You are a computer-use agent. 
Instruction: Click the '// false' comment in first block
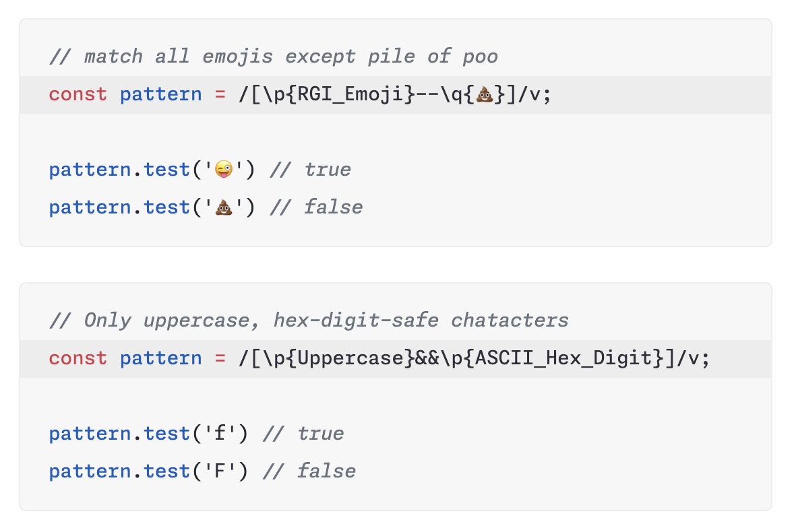pos(317,207)
